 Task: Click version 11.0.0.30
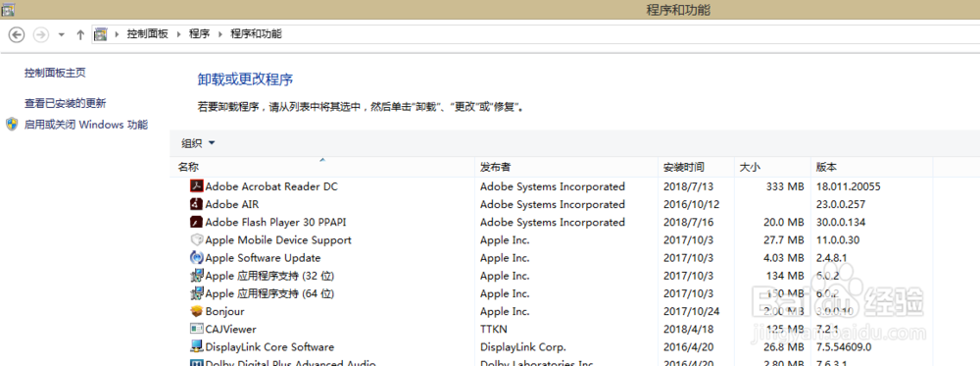(838, 240)
